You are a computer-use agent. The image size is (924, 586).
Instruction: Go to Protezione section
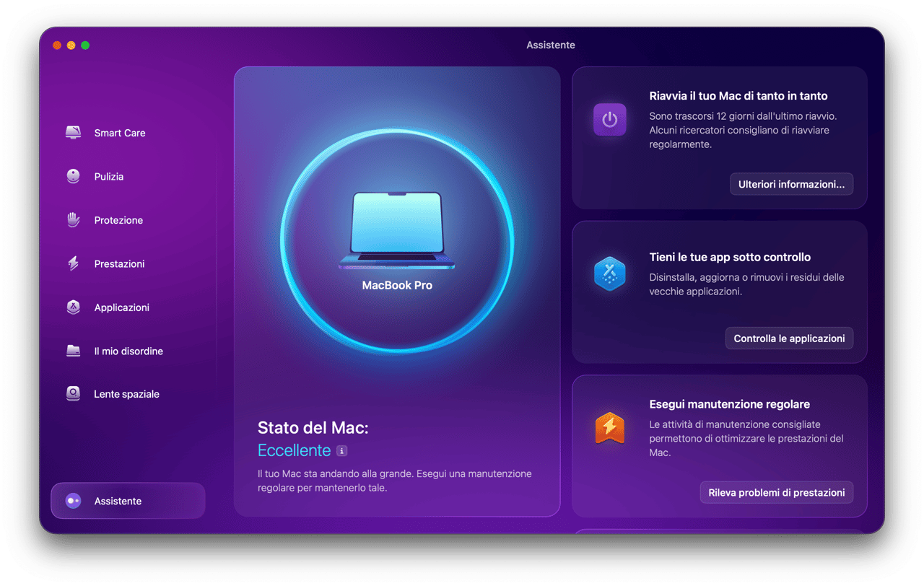(x=118, y=220)
